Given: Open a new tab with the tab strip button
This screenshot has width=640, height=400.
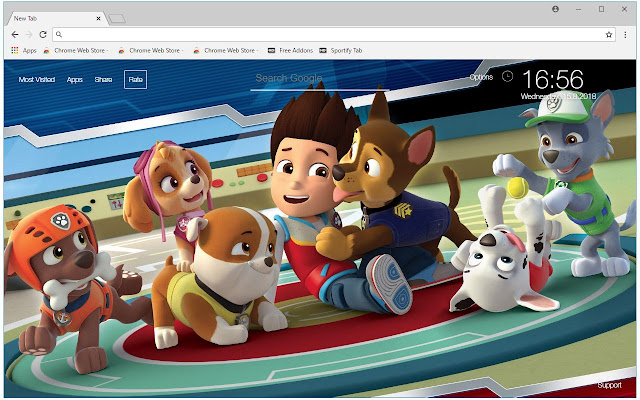Looking at the screenshot, I should [117, 19].
